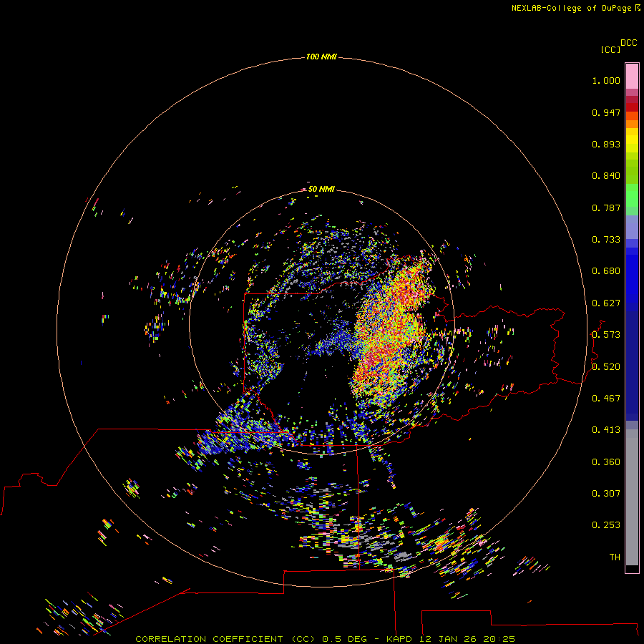The height and width of the screenshot is (644, 644).
Task: Click the 0.307 color scale value
Action: [x=606, y=494]
